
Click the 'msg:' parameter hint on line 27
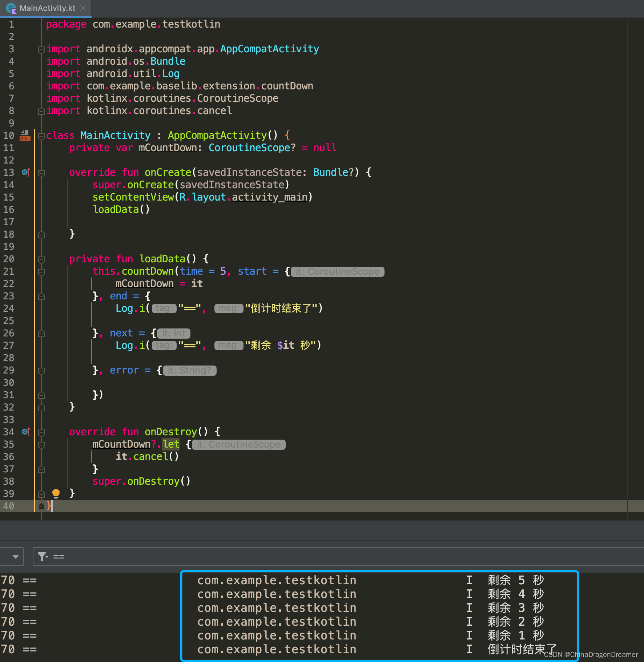(229, 346)
